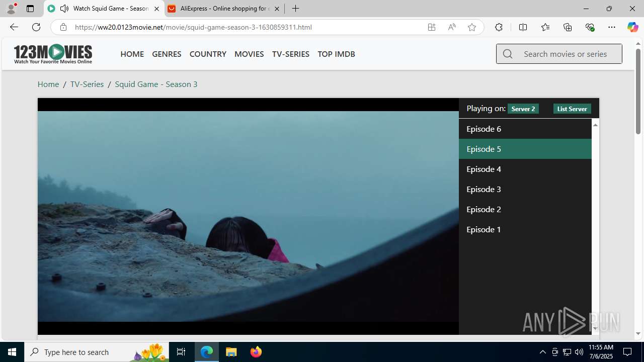Follow the Home breadcrumb link

point(48,84)
